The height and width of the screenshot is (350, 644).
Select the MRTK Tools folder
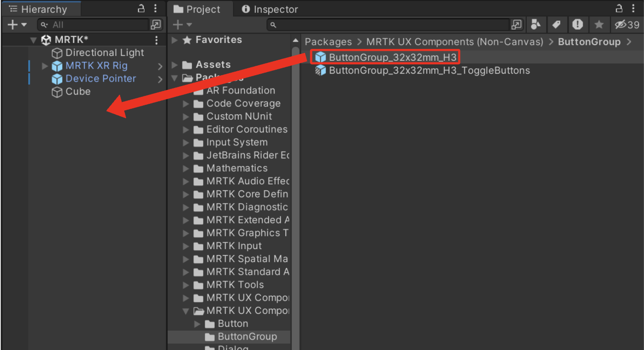(235, 285)
